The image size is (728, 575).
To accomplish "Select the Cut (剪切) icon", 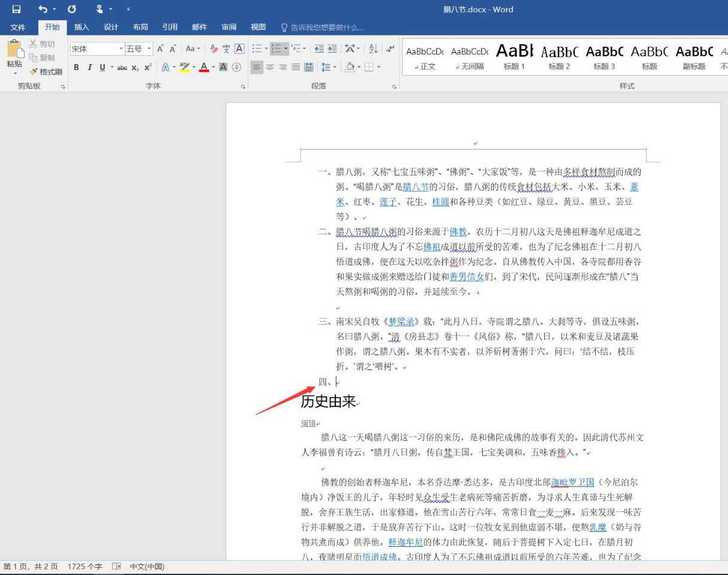I will pyautogui.click(x=33, y=43).
